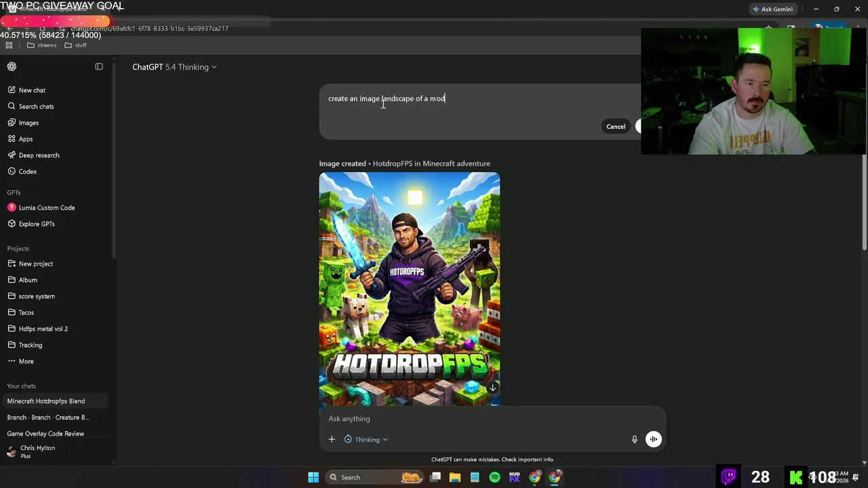The height and width of the screenshot is (488, 868).
Task: Open Deep research
Action: coord(39,155)
